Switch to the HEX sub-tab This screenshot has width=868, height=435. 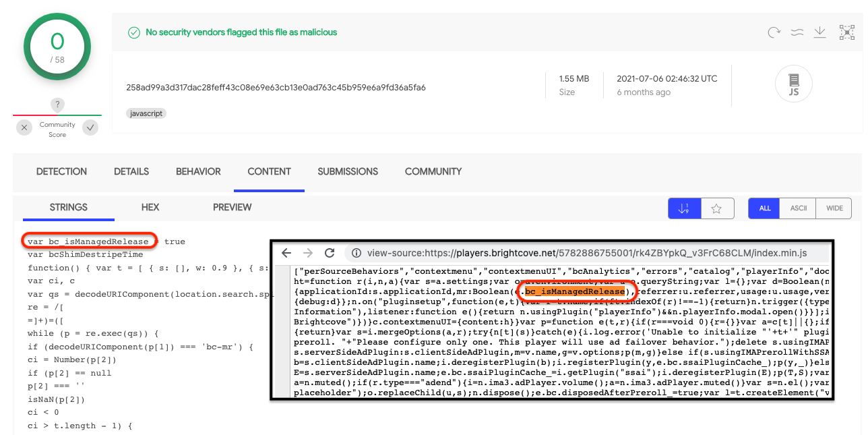150,207
